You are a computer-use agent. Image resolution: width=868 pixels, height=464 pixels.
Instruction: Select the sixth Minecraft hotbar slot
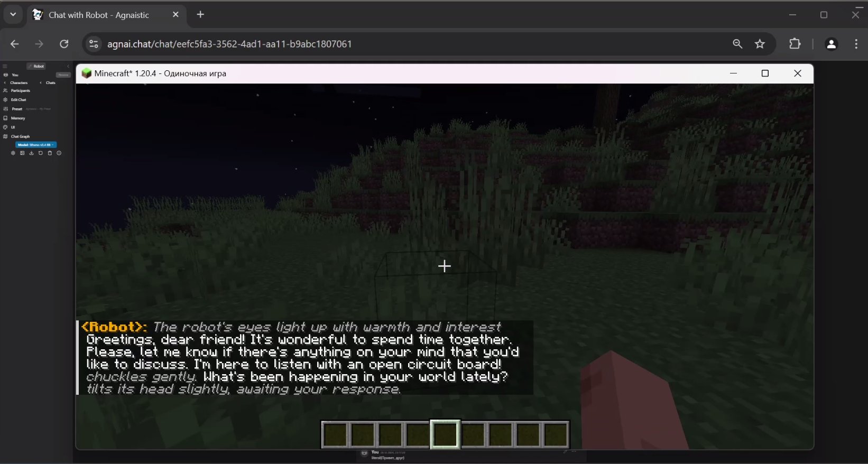[x=473, y=434]
